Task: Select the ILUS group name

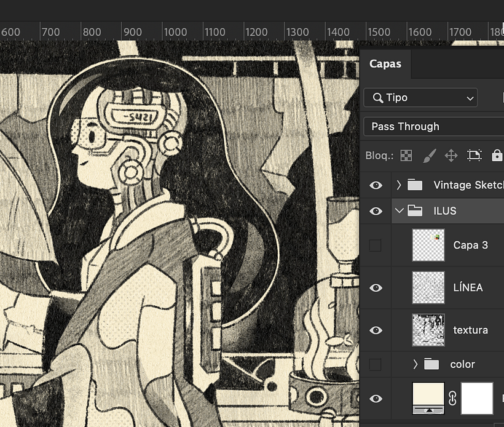Action: [445, 211]
